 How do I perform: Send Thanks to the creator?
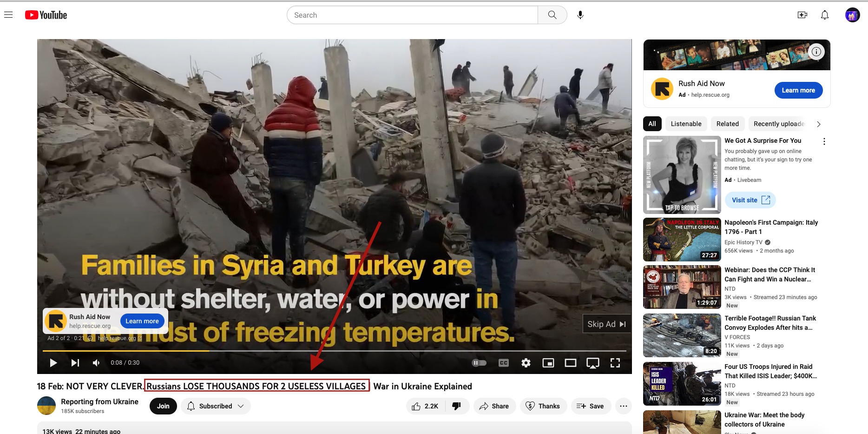(x=543, y=406)
